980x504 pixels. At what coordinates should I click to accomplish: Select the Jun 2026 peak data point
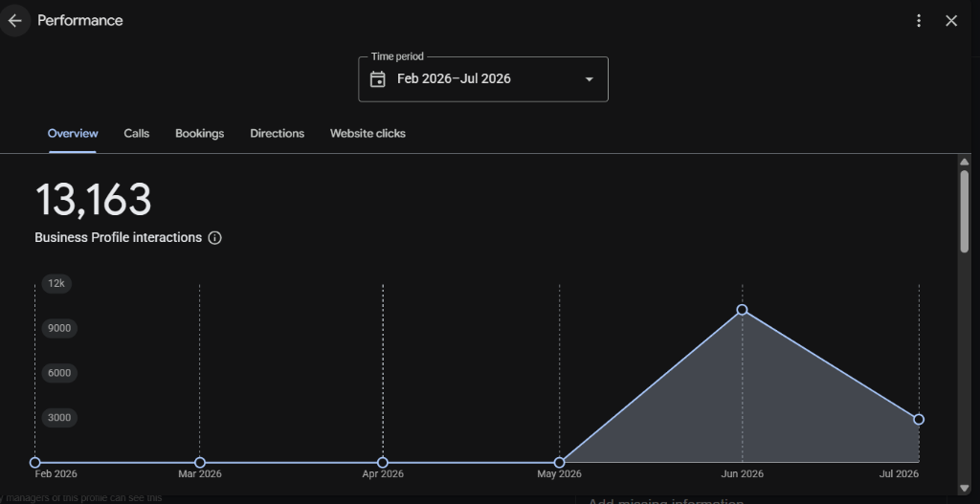(x=742, y=310)
